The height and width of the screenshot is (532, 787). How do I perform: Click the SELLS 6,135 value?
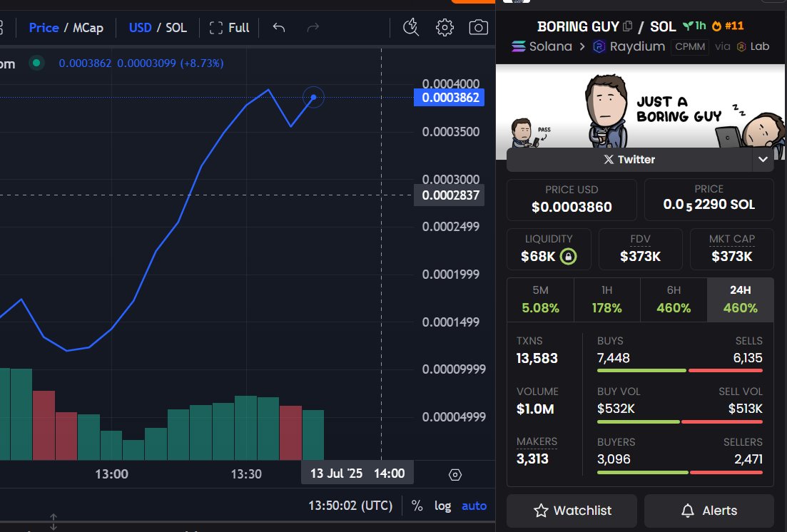pos(748,358)
